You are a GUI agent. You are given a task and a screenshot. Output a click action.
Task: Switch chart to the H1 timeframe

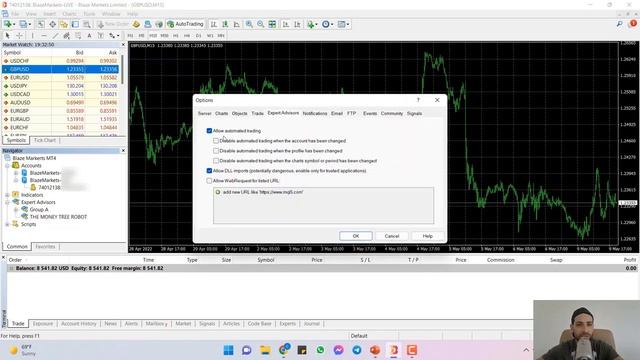[x=176, y=36]
